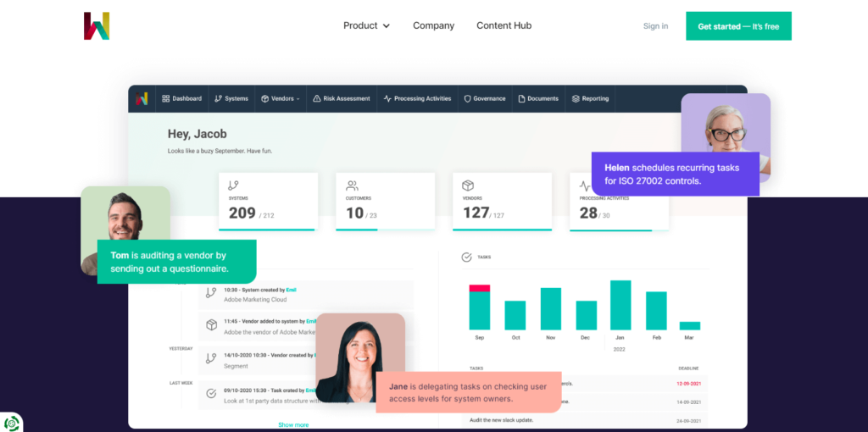Click progress bar under Customers card
The height and width of the screenshot is (432, 868).
[x=386, y=230]
